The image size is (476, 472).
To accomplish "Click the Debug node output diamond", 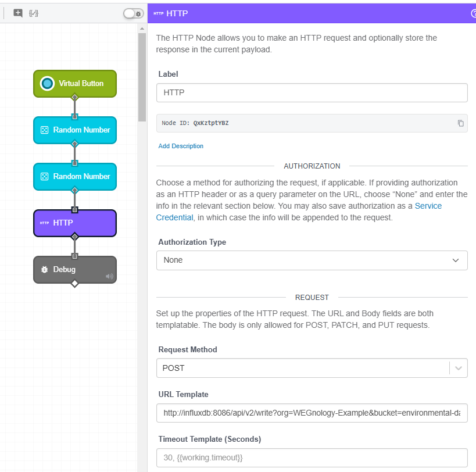I will point(74,284).
